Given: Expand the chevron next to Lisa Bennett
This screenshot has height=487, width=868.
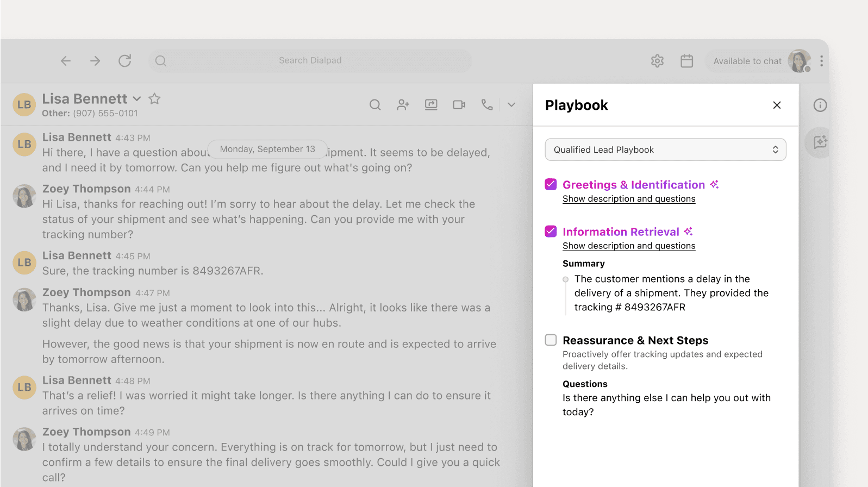Looking at the screenshot, I should click(137, 99).
